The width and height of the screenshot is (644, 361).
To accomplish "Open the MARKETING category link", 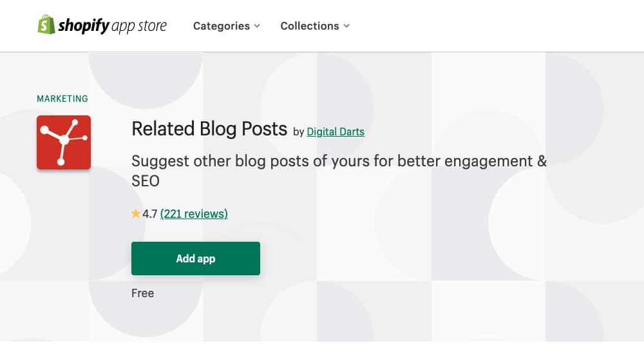I will tap(62, 99).
